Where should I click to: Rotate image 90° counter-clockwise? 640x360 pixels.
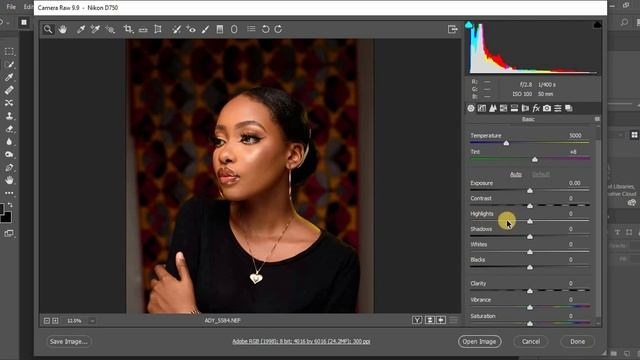click(265, 29)
